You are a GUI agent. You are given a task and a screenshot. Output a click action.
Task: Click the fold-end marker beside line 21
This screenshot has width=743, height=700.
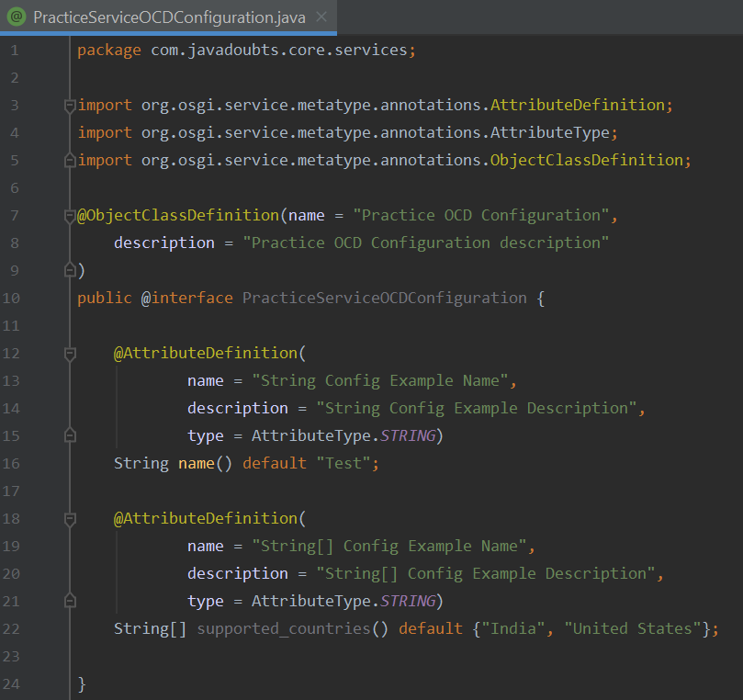coord(69,600)
